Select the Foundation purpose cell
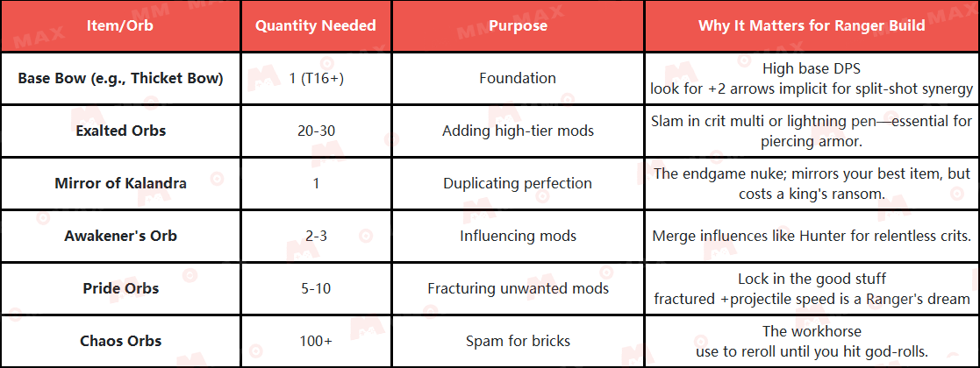This screenshot has width=980, height=368. (518, 78)
